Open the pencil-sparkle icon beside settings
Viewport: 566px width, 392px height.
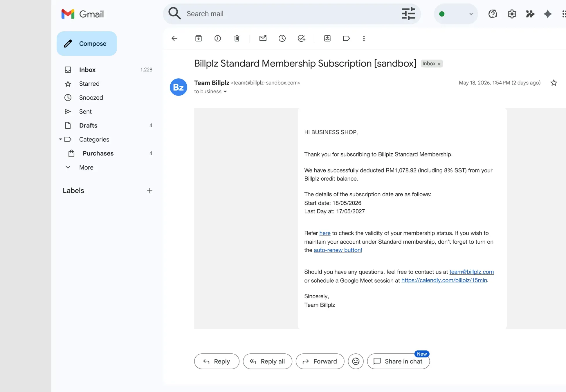pos(530,14)
